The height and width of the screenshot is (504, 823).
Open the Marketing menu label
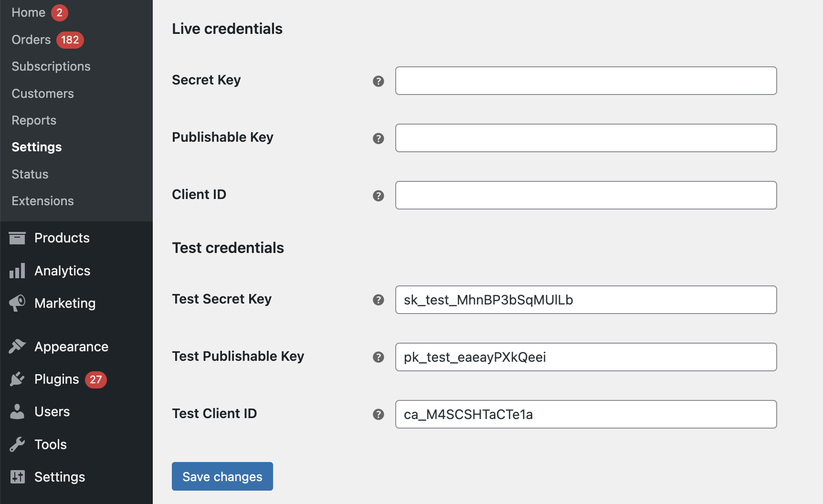[x=65, y=303]
